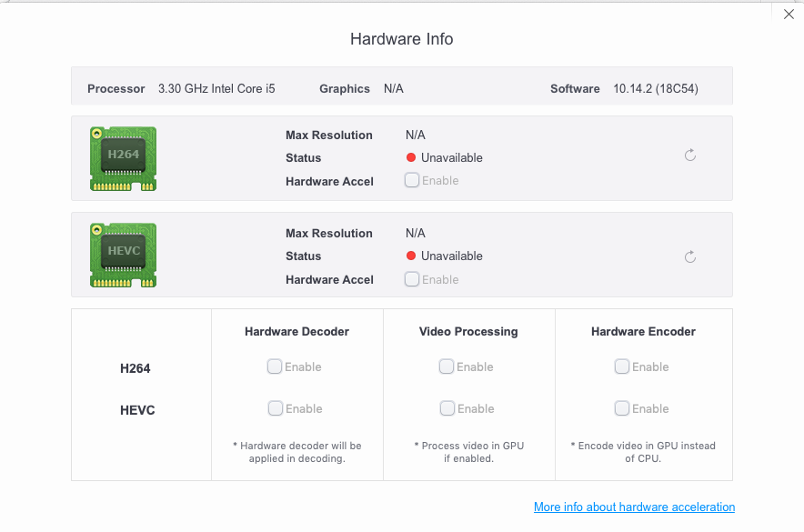
Task: Click the Graphics 'N/A' value
Action: click(393, 89)
